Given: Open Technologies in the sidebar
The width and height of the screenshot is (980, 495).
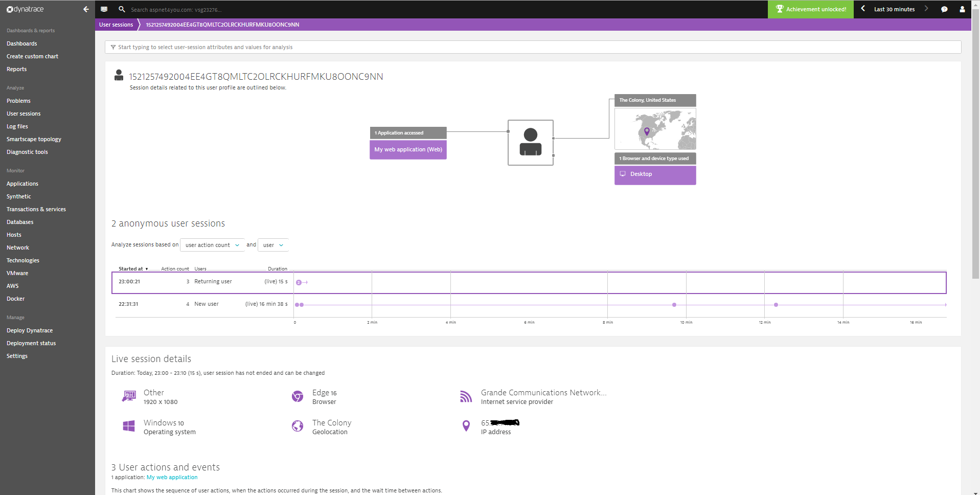Looking at the screenshot, I should tap(23, 260).
